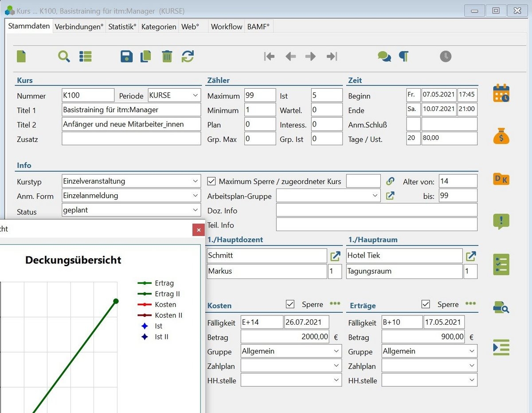Click the refresh arrows icon
This screenshot has width=532, height=413.
188,56
